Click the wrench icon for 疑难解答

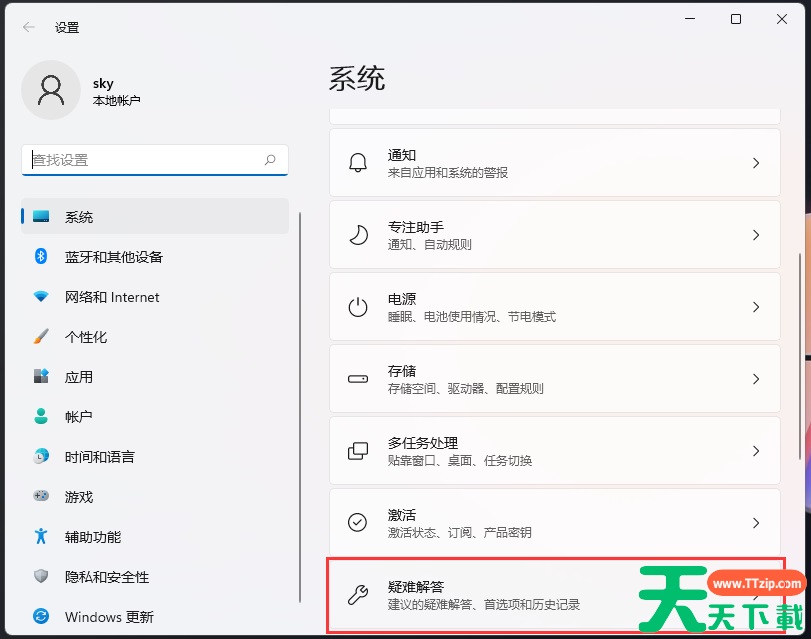pyautogui.click(x=358, y=595)
